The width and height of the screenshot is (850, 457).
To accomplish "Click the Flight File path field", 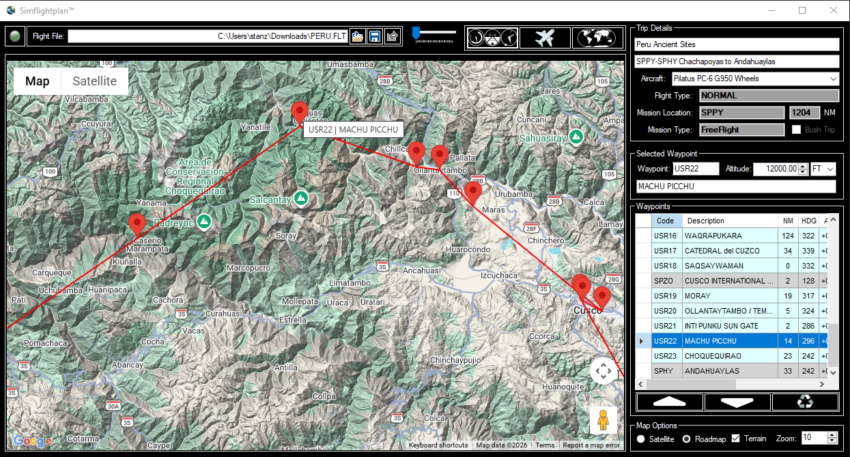I will (208, 36).
